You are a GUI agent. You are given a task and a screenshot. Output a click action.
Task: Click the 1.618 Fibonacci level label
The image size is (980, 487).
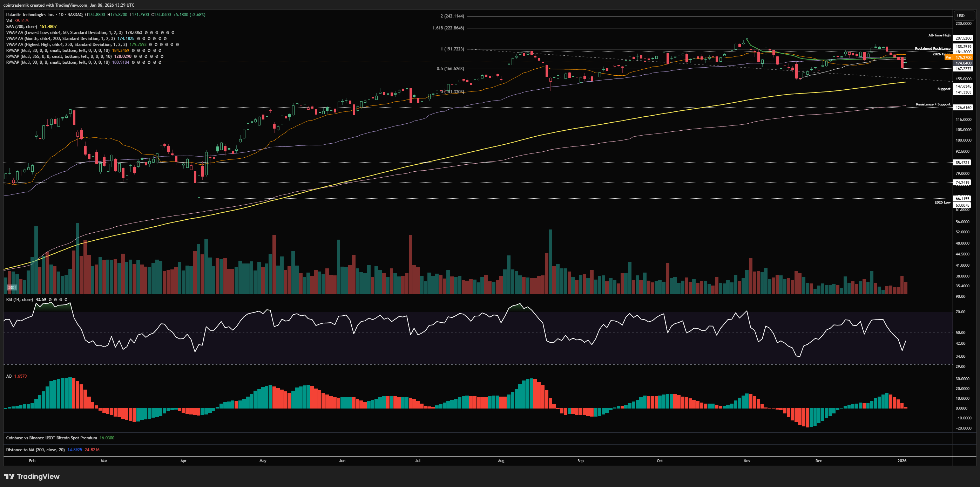(448, 28)
